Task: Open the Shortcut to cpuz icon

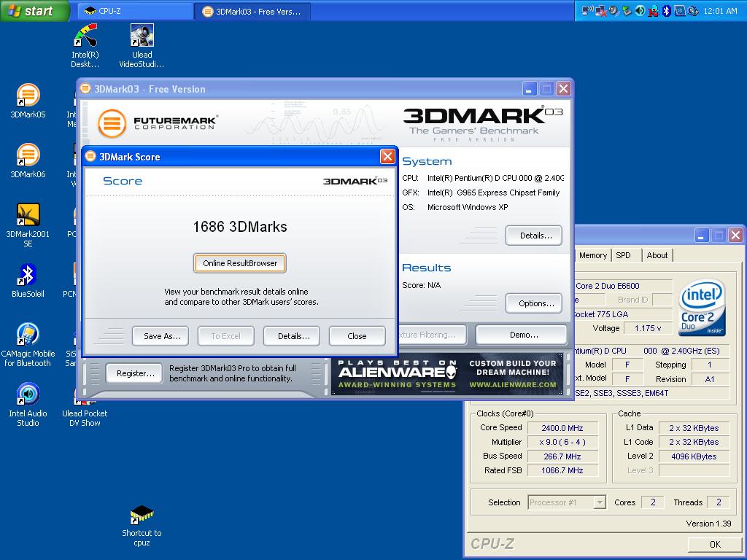Action: [142, 526]
